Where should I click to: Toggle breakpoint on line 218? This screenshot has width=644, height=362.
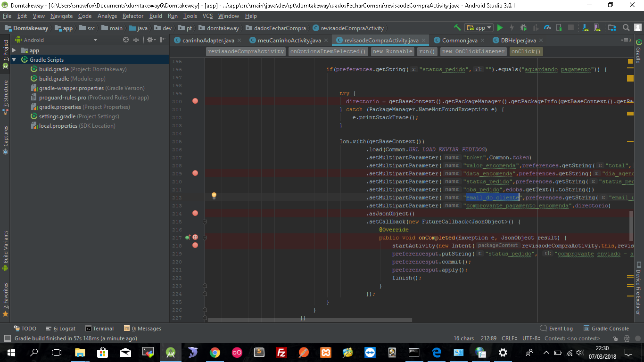click(195, 245)
